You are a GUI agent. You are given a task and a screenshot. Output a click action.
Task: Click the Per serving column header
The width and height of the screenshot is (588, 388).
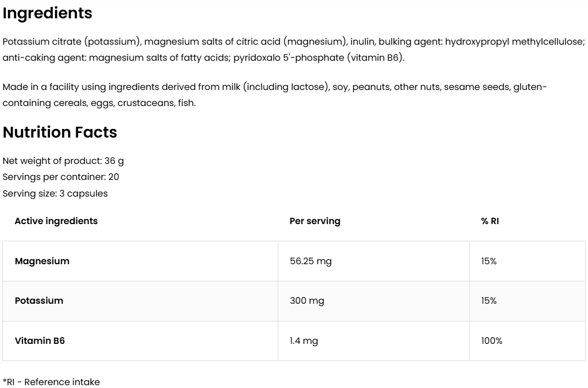[x=315, y=221]
